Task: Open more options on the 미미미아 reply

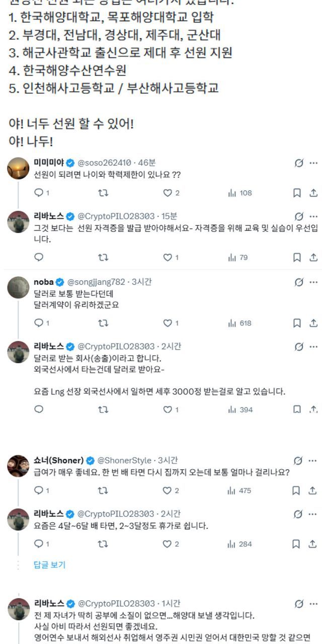Action: 313,163
